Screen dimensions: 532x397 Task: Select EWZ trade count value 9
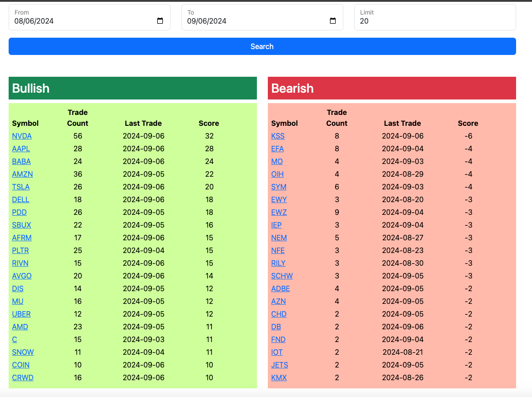pyautogui.click(x=337, y=212)
